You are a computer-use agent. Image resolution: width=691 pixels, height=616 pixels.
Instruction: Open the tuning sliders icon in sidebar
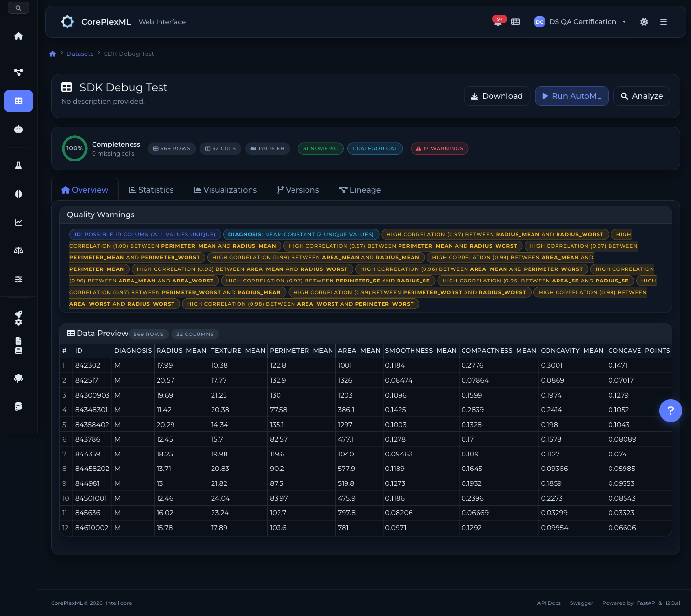coord(18,279)
